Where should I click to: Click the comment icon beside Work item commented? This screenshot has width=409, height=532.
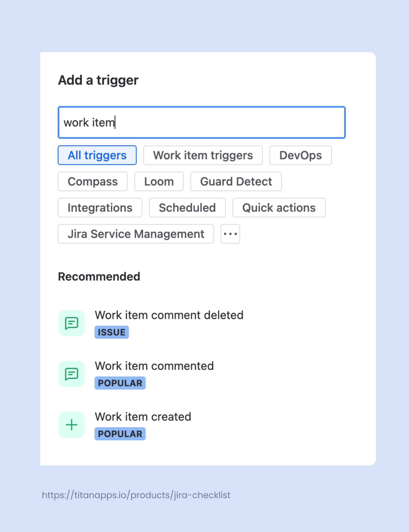pos(71,374)
